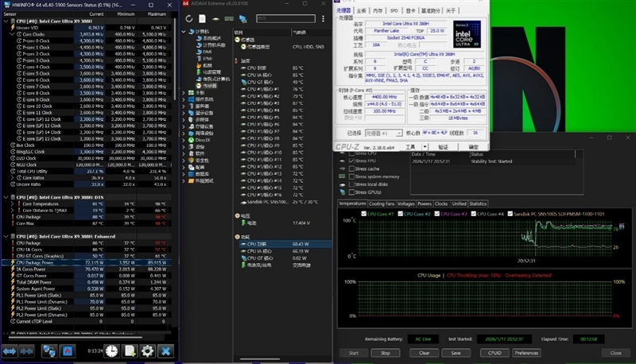Toggle the Stress system memory checkbox
Screen dimensions: 636x364
tap(353, 176)
